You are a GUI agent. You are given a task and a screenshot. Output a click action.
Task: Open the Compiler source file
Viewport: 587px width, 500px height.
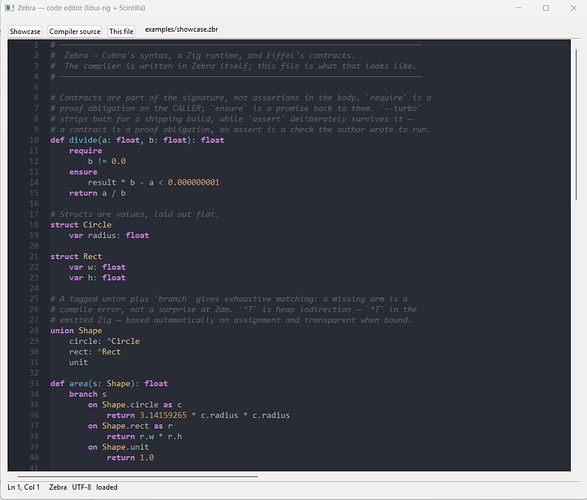point(75,31)
